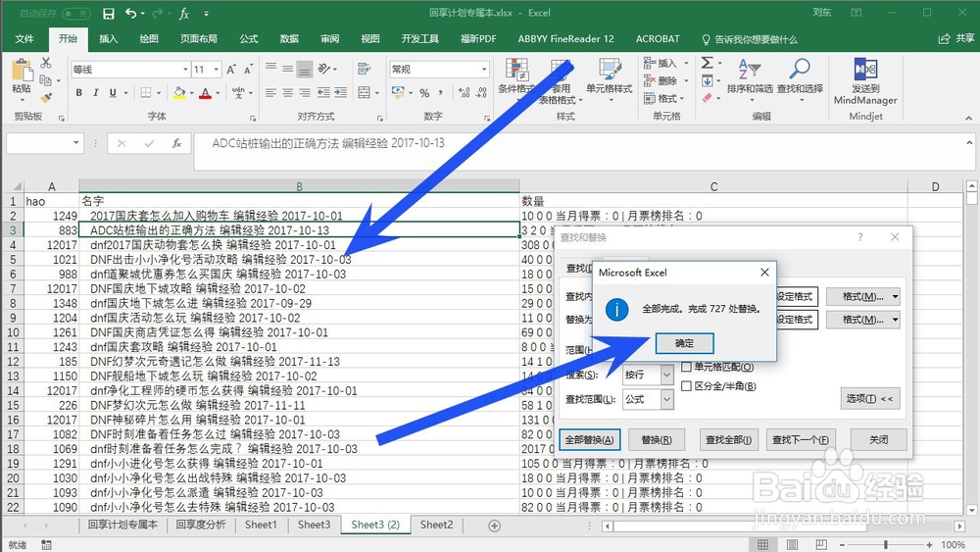Switch to Sheet1 tab
The image size is (980, 552).
[261, 525]
